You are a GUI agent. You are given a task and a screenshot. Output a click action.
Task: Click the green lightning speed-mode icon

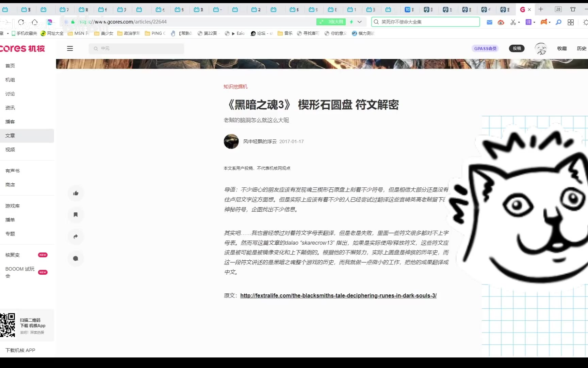coord(351,22)
